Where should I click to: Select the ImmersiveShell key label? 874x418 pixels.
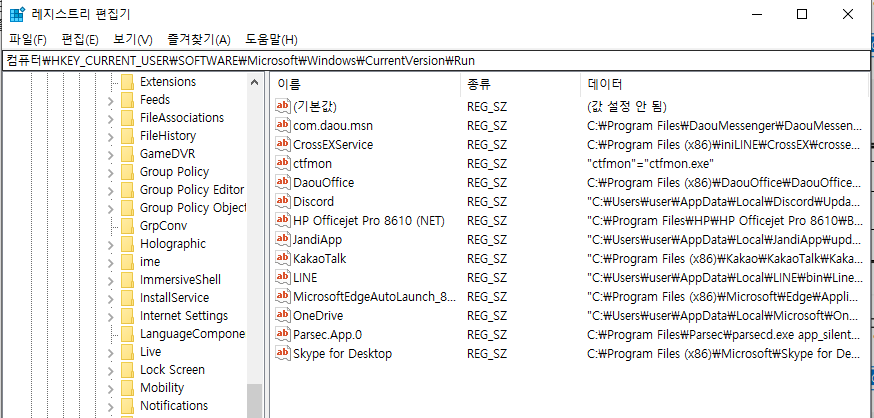180,280
